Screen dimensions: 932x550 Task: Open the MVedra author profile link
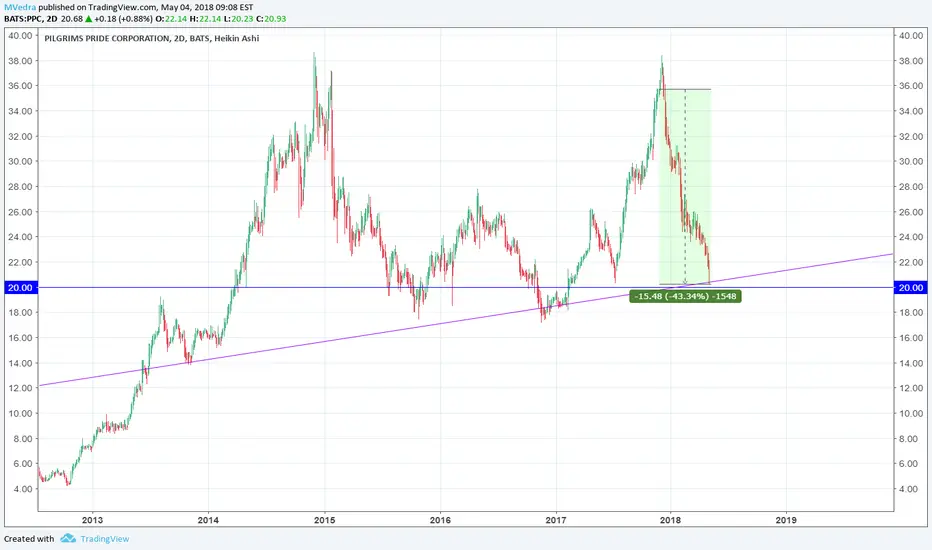pyautogui.click(x=20, y=7)
